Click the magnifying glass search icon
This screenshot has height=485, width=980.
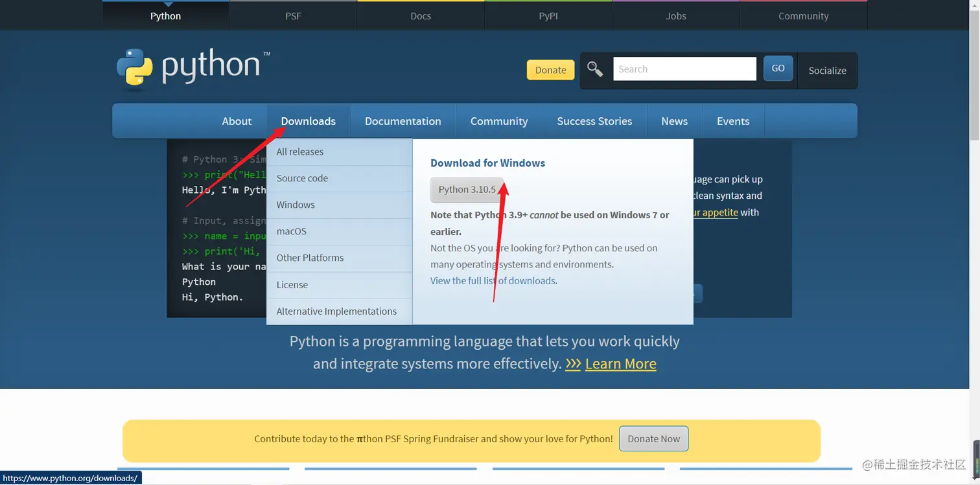click(595, 69)
